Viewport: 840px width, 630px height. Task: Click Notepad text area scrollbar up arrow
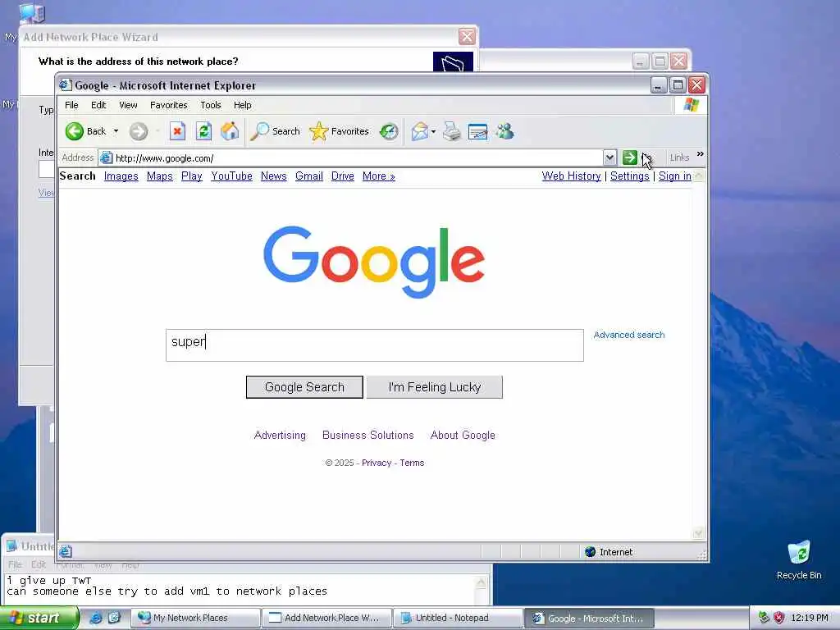coord(481,583)
